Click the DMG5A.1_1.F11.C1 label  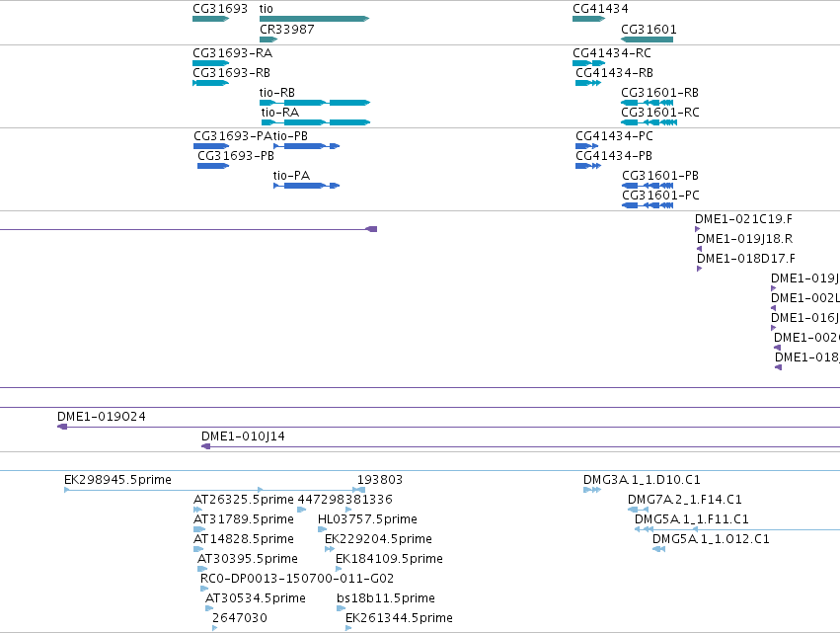pos(692,519)
